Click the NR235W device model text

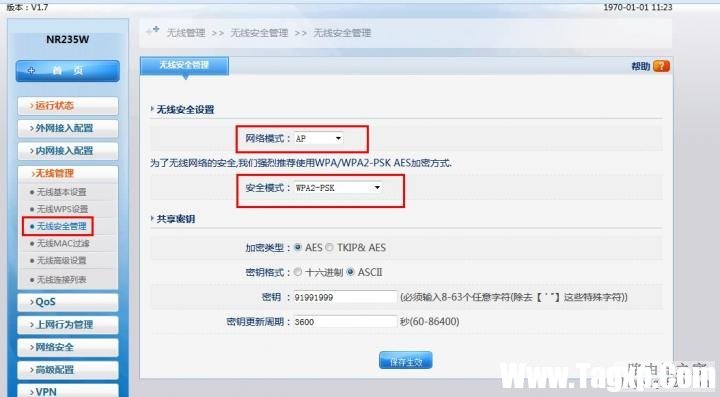pyautogui.click(x=68, y=40)
